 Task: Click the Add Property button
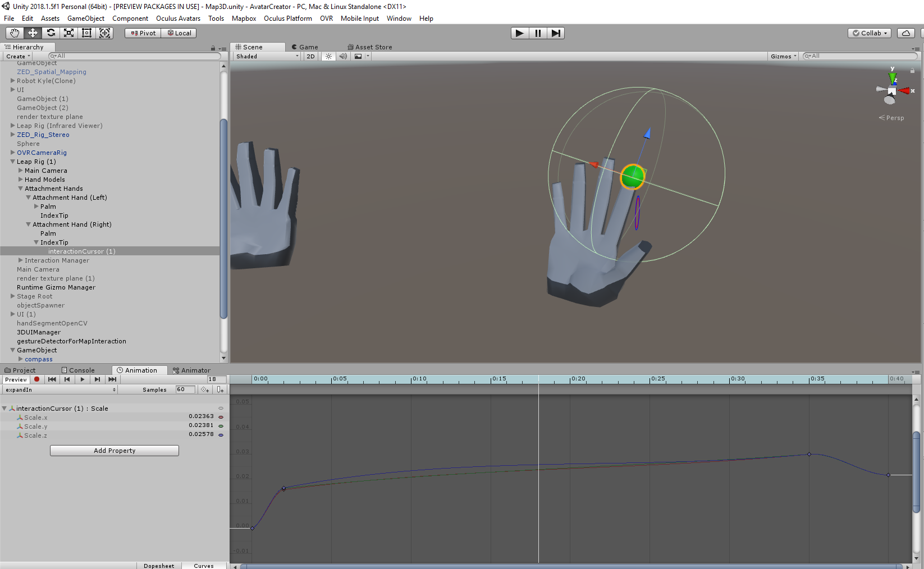coord(115,451)
